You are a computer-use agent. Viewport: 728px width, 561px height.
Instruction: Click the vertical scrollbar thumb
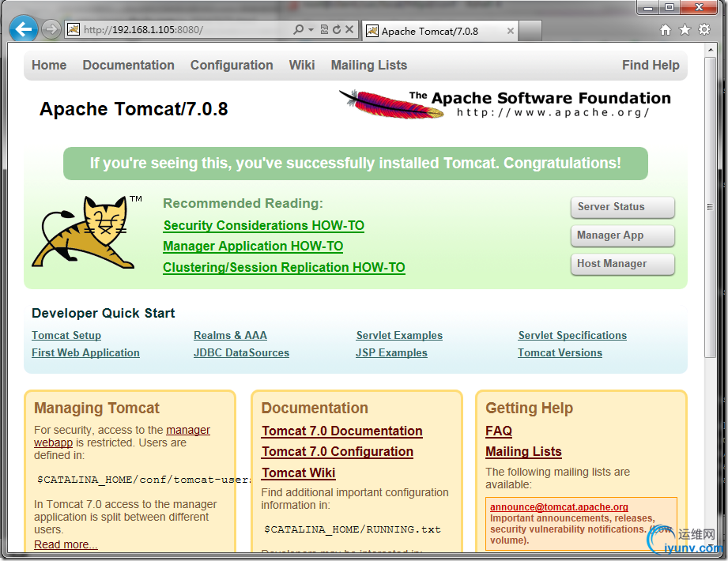(711, 207)
